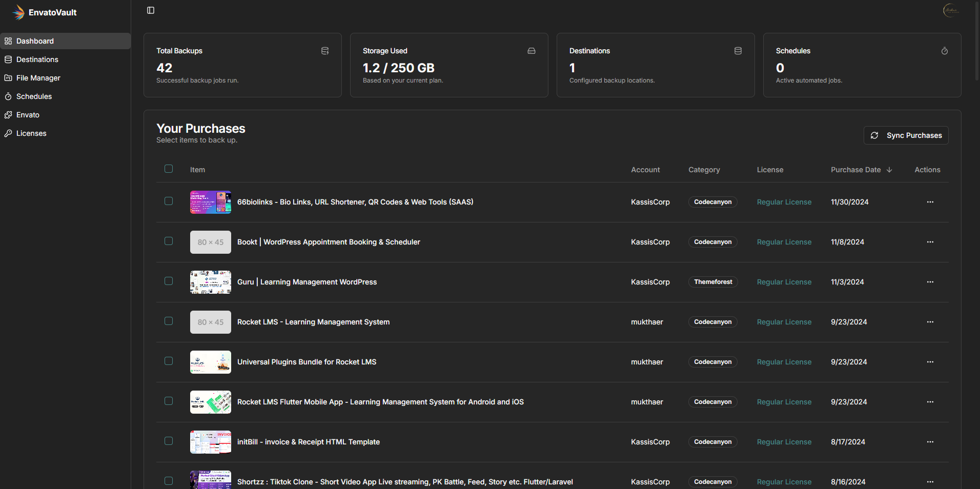Open Dashboard in sidebar
The width and height of the screenshot is (980, 489).
pyautogui.click(x=66, y=41)
